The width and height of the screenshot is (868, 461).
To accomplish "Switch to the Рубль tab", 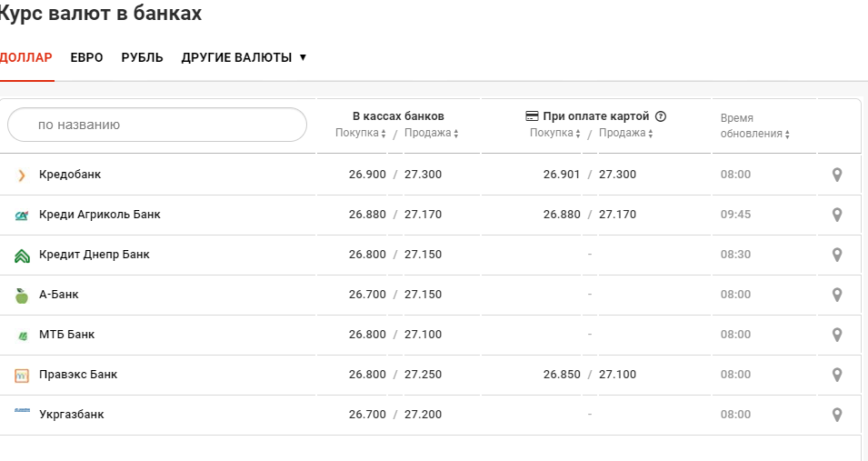I will coord(142,57).
